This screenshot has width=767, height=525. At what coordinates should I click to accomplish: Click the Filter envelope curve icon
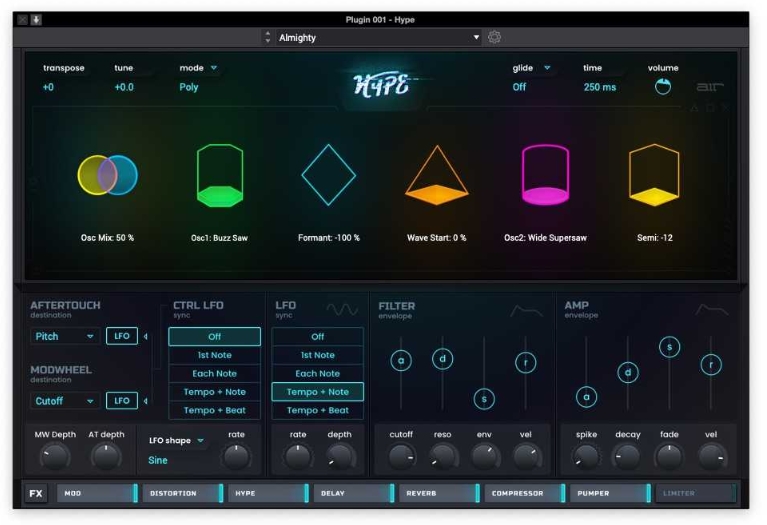(526, 310)
